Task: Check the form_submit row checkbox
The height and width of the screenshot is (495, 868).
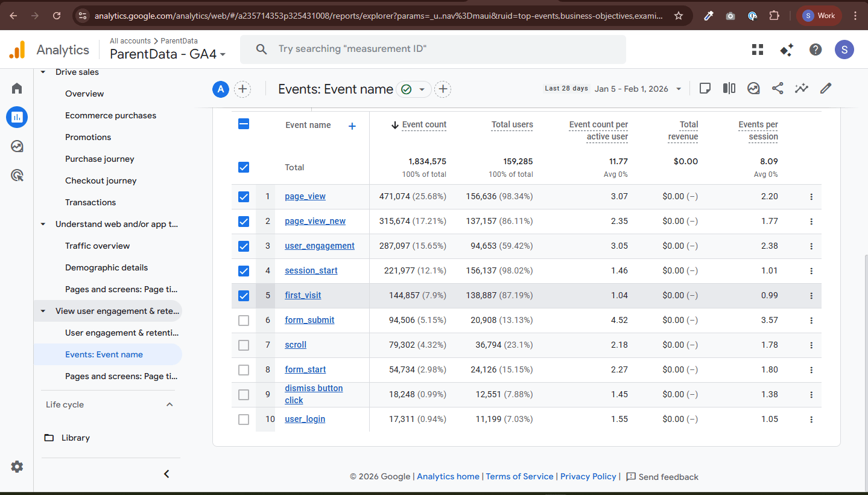Action: coord(244,321)
